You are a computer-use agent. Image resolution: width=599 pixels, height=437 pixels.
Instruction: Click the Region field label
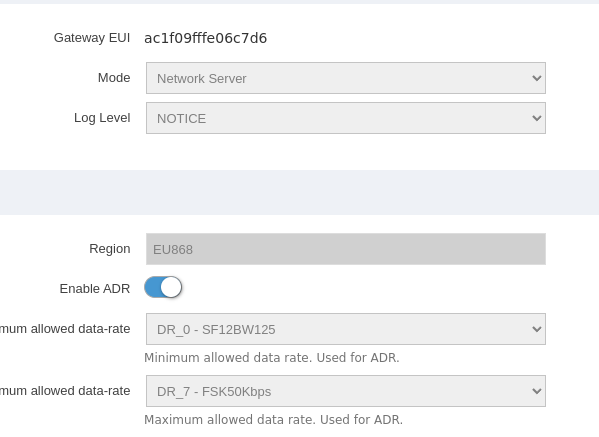click(110, 249)
